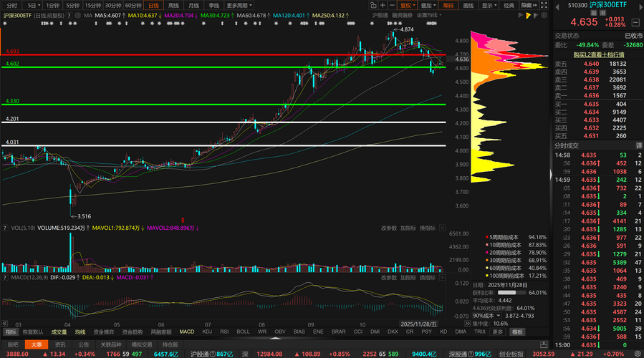Click the export icon in bottom tab bar
644x358 pixels.
click(544, 344)
